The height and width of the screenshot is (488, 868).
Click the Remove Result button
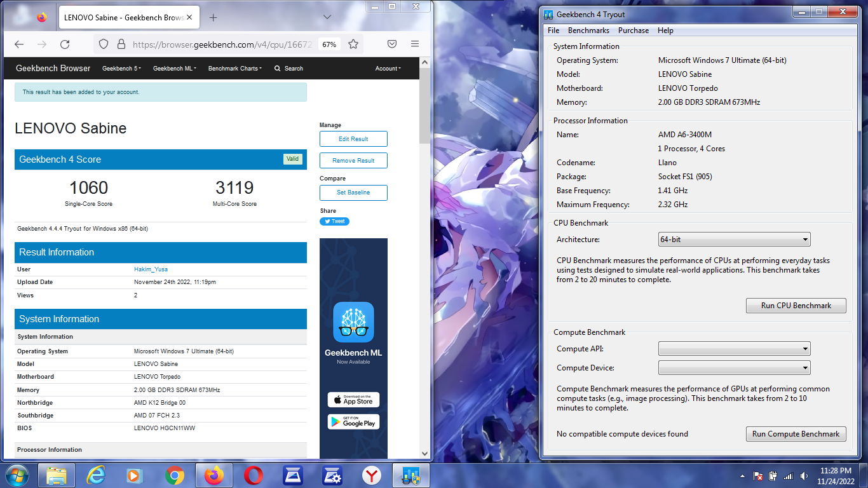click(x=353, y=161)
